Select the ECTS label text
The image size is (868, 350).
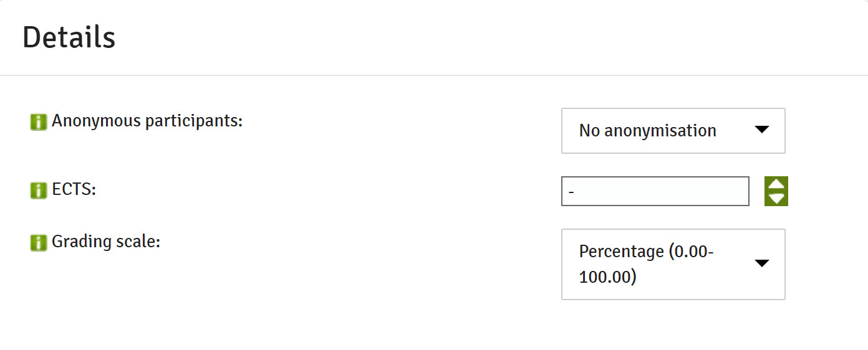click(x=74, y=190)
